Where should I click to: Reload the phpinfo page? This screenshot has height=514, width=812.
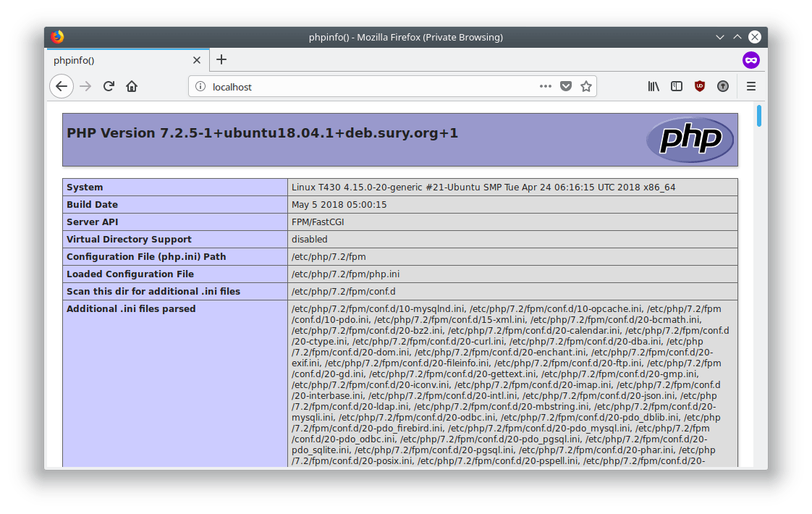[x=109, y=87]
